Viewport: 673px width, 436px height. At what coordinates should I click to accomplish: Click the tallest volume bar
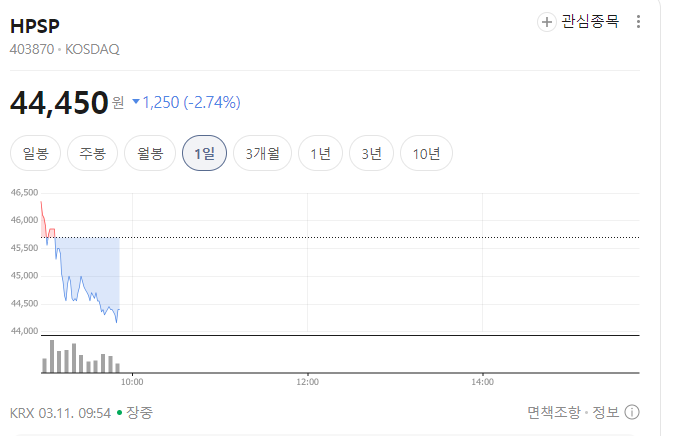[x=52, y=356]
